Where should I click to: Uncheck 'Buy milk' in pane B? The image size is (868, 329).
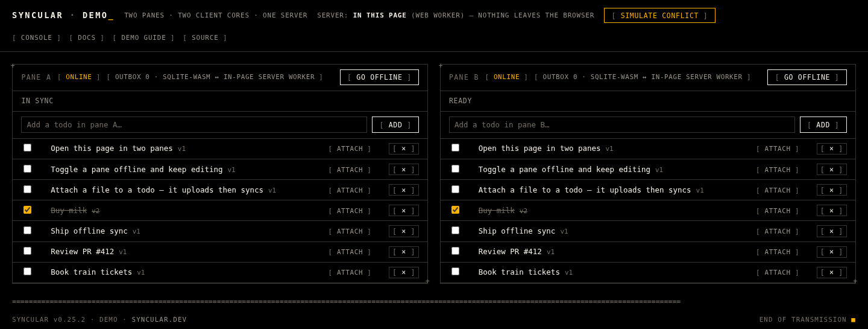click(x=455, y=210)
